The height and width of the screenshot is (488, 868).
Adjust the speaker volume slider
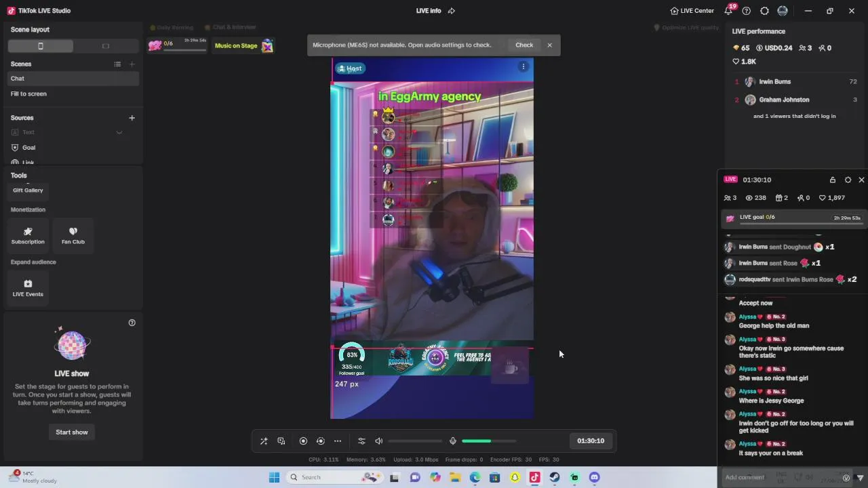415,441
